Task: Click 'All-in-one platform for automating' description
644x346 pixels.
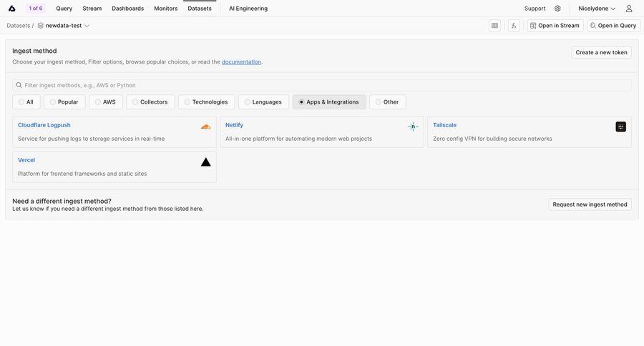Action: 298,139
